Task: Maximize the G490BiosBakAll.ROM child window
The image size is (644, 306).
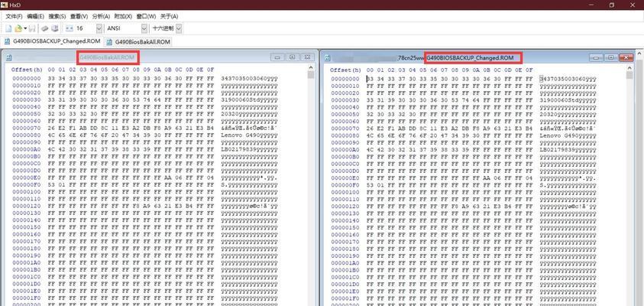Action: pos(292,57)
